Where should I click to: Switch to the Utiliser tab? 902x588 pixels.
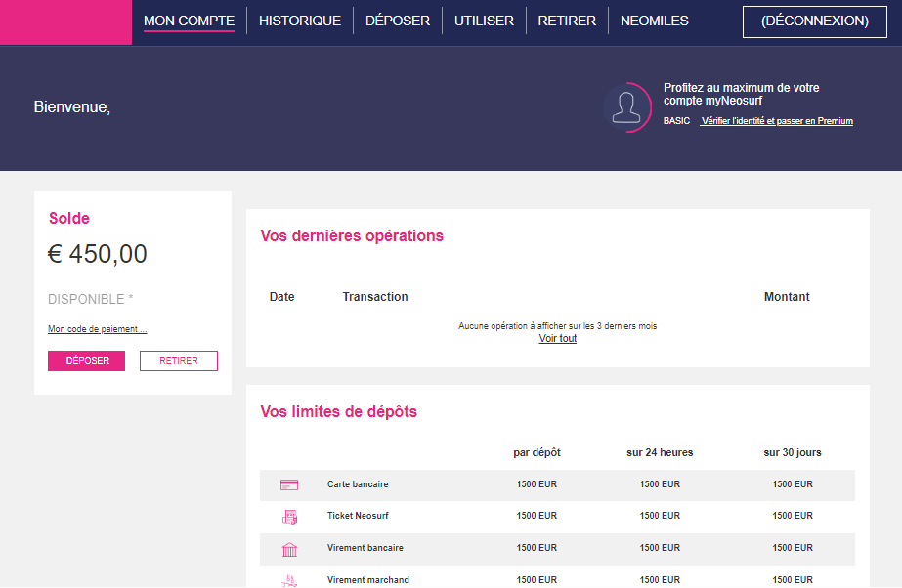[484, 21]
